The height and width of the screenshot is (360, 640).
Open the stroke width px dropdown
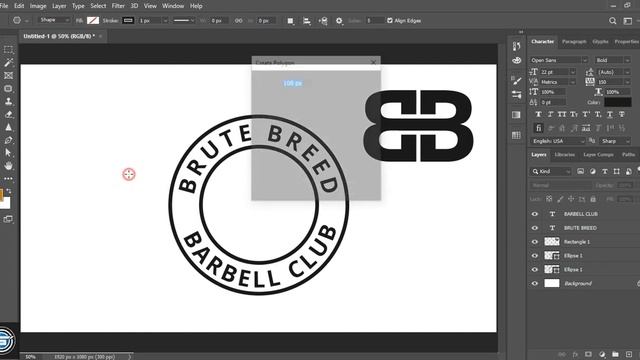[165, 21]
